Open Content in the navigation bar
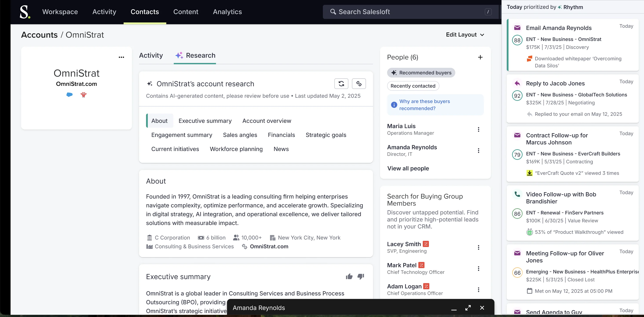 186,12
